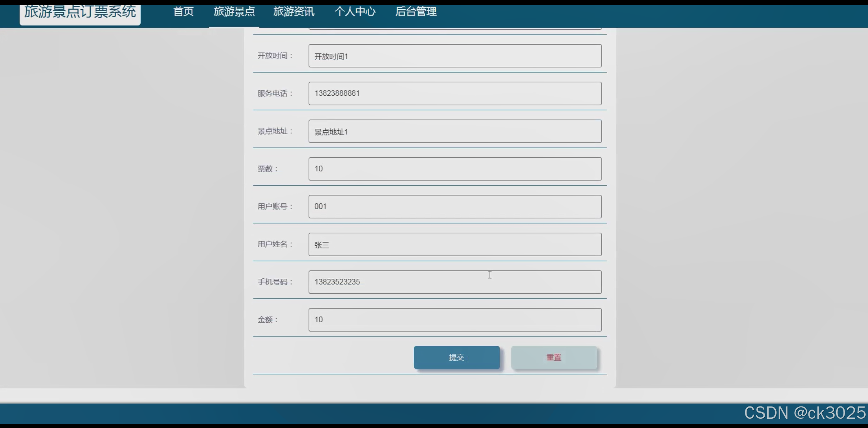Go to 个人中心 in the navigation bar

355,12
